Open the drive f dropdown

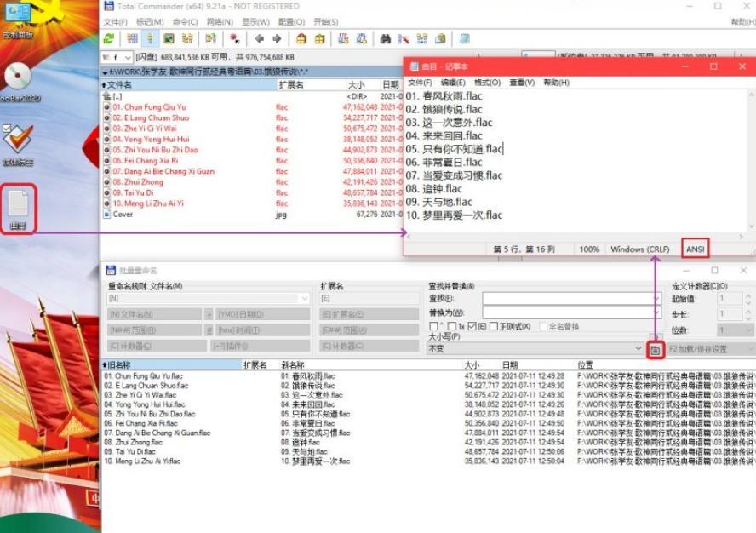coord(117,57)
